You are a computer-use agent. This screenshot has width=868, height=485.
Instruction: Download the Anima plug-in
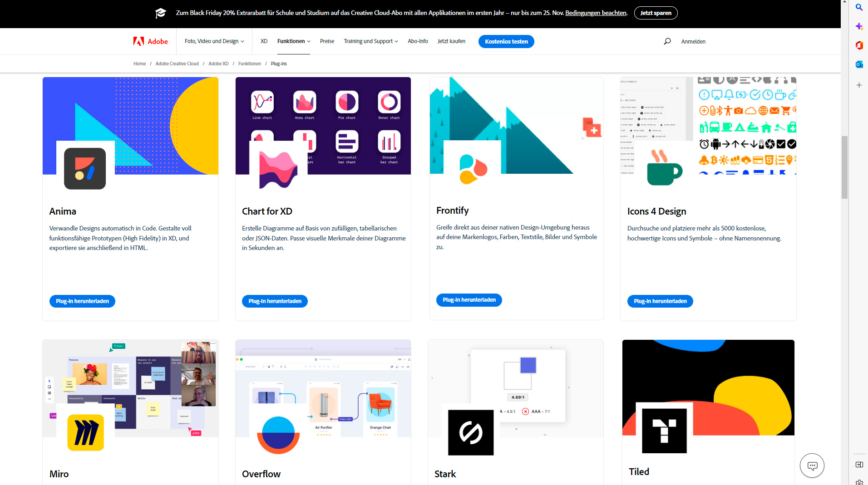[82, 301]
